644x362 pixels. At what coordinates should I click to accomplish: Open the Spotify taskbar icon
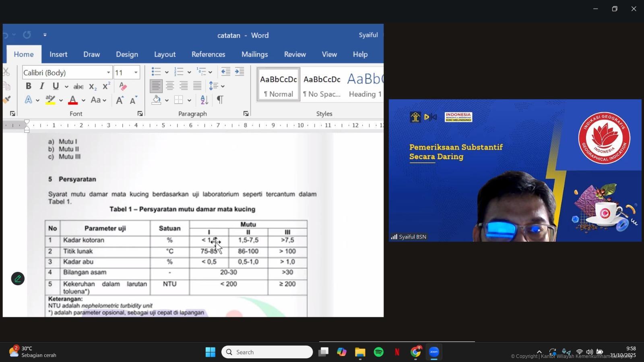[x=379, y=352]
